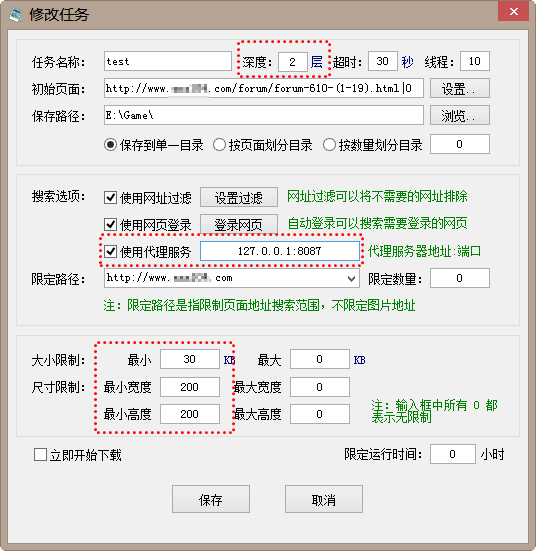This screenshot has height=551, width=536.
Task: Click the 最大宽度 field
Action: (x=320, y=387)
